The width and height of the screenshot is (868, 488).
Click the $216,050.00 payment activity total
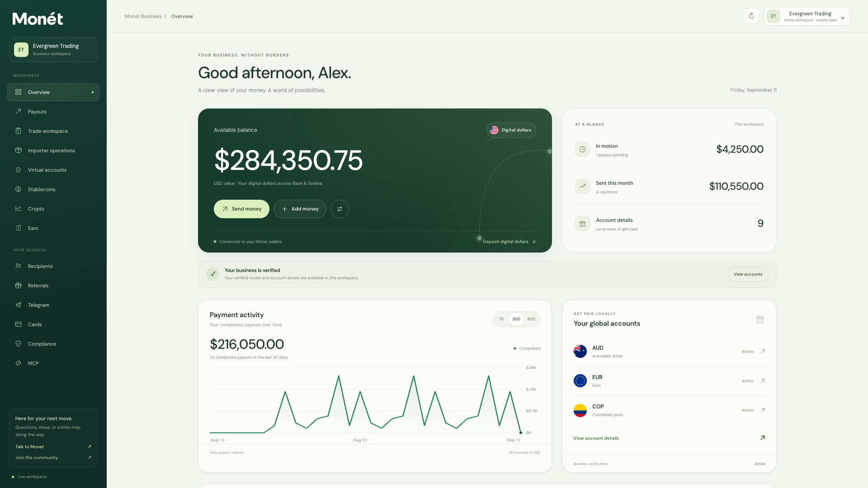coord(247,344)
